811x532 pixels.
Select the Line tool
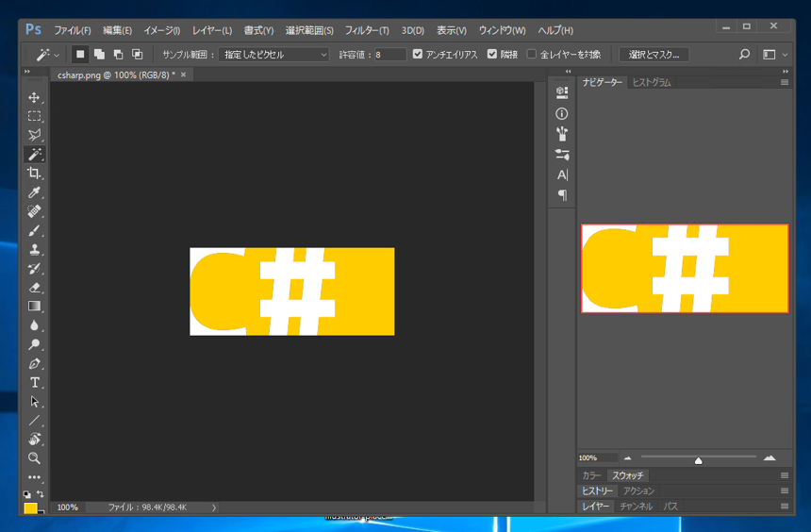pos(34,420)
